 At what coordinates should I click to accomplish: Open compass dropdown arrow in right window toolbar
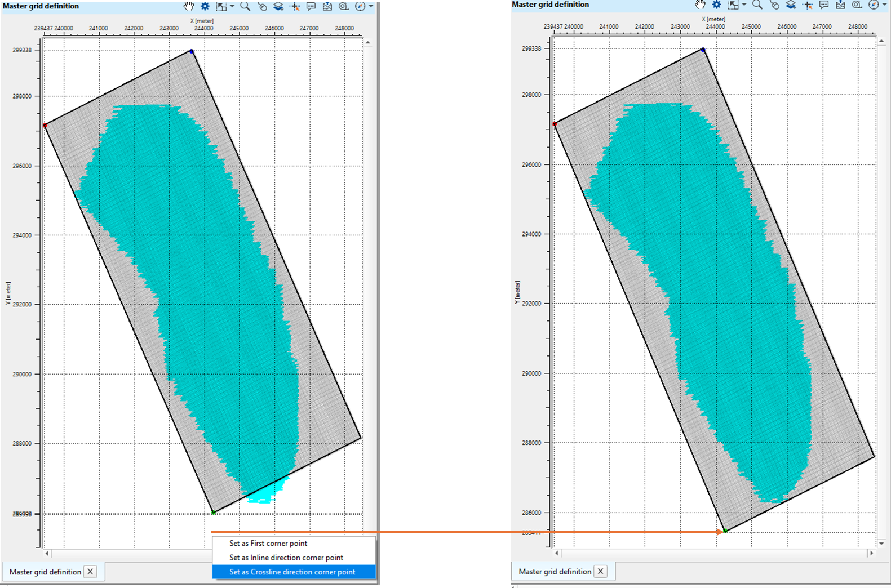point(884,5)
